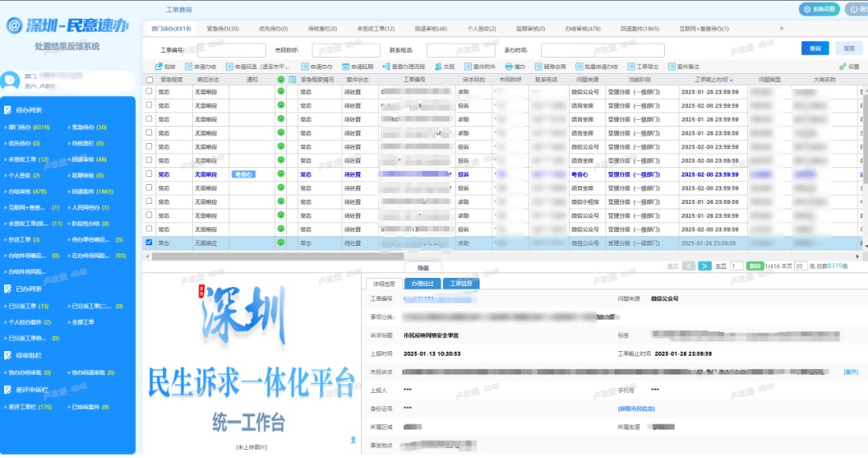The width and height of the screenshot is (868, 458).
Task: Expand the 市民诉求 text with 展开
Action: pos(850,372)
